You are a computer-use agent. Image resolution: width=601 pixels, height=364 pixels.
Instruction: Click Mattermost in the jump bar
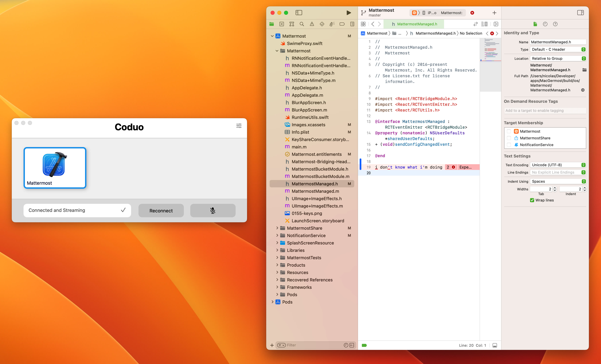[377, 33]
